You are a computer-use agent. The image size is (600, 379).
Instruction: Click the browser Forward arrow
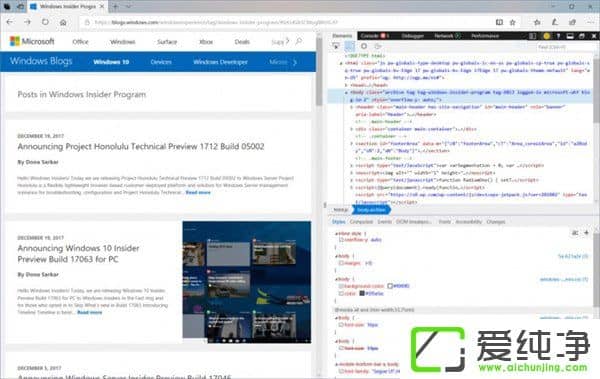[27, 22]
